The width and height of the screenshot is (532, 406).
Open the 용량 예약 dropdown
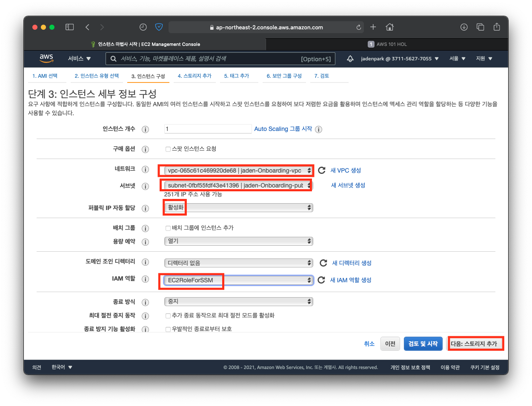(238, 241)
